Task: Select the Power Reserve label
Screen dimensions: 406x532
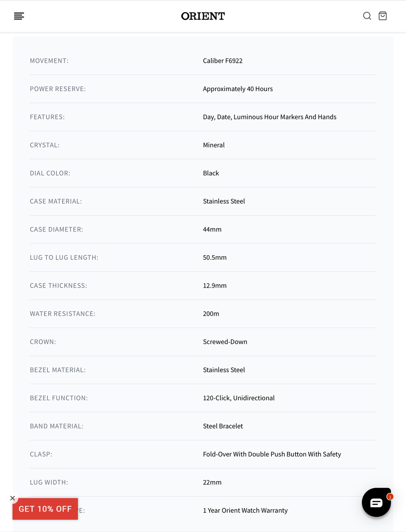Action: click(x=58, y=89)
